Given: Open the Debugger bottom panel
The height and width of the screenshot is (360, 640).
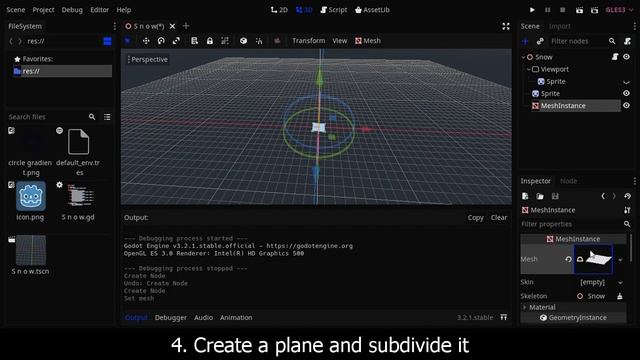Looking at the screenshot, I should point(171,318).
